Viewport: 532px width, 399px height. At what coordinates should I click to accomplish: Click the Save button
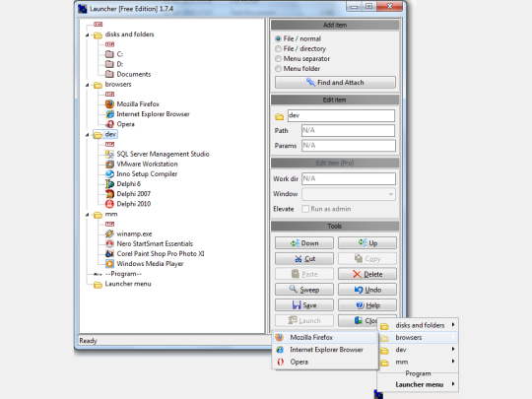[304, 305]
